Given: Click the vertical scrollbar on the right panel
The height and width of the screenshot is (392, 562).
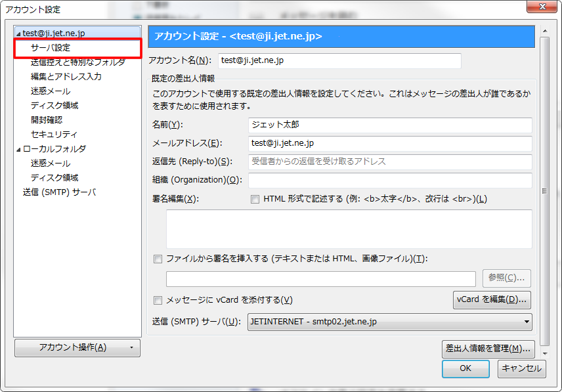Looking at the screenshot, I should pyautogui.click(x=544, y=190).
